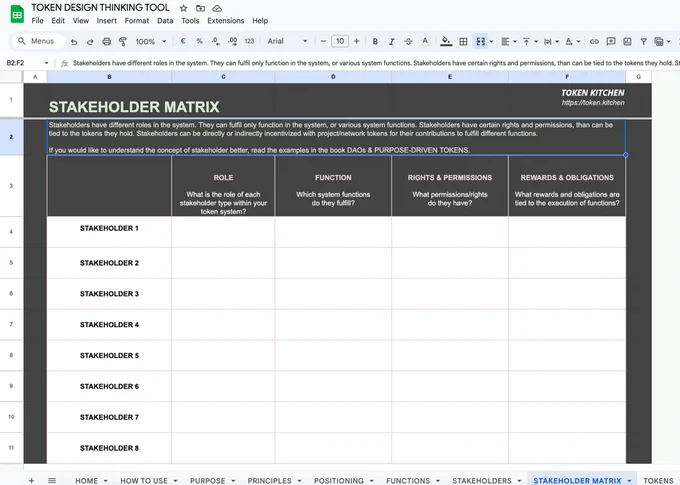The image size is (680, 485).
Task: Click the Undo arrow
Action: tap(74, 42)
